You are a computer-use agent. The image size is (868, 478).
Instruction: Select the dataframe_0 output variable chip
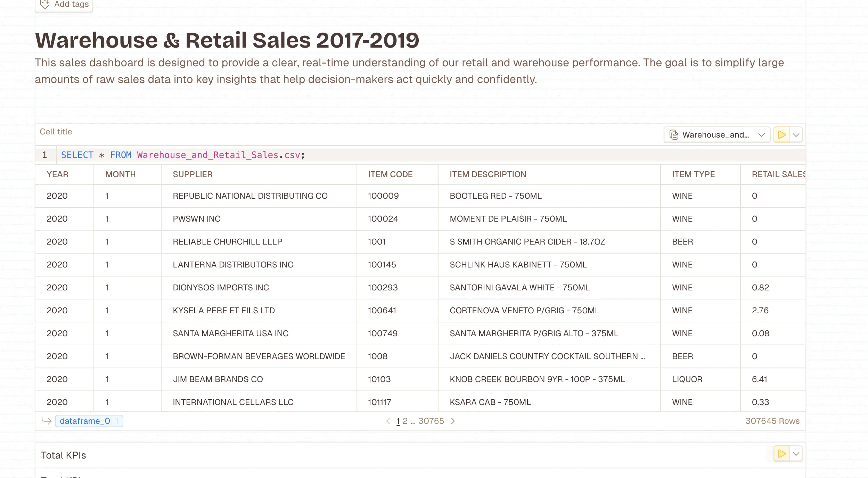(x=85, y=421)
